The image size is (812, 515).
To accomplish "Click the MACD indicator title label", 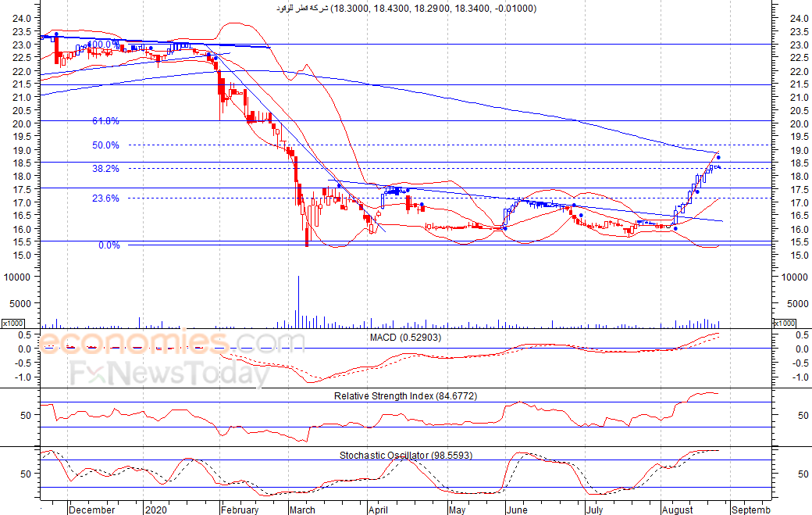I will point(405,338).
